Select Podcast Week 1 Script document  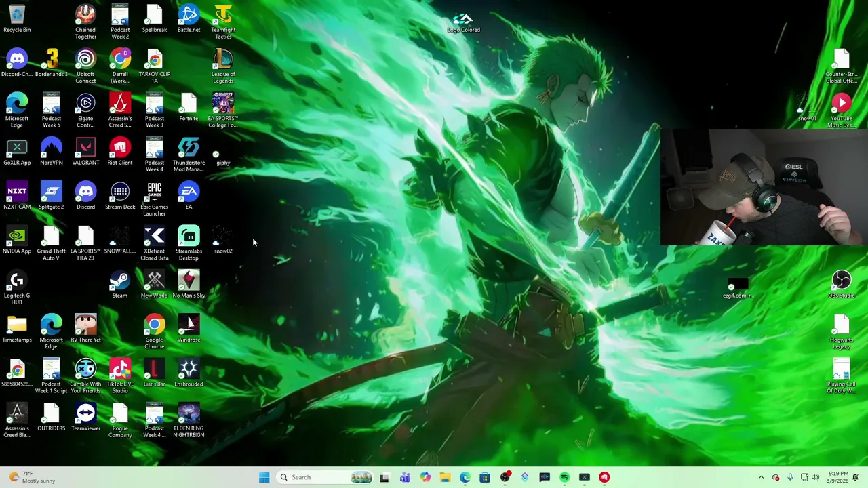(52, 376)
